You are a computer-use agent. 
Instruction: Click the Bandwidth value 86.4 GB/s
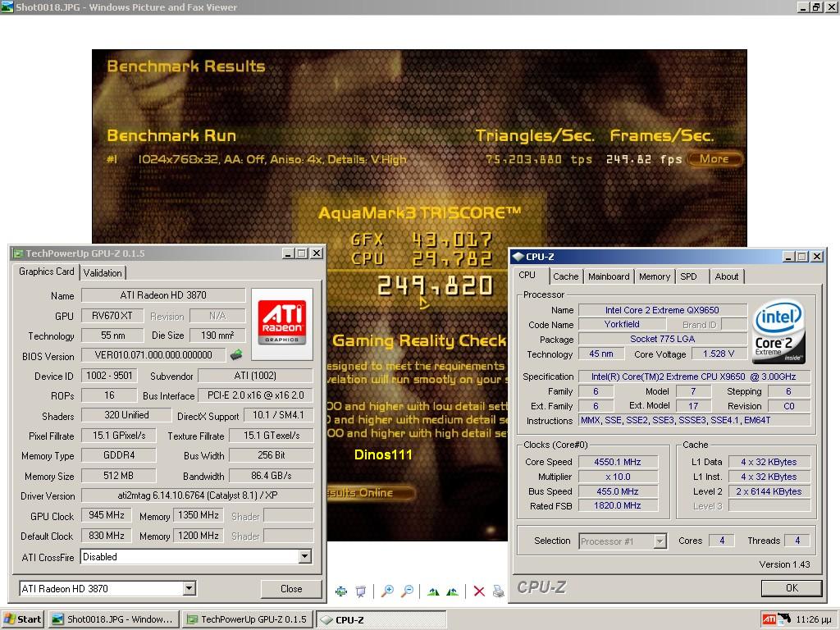point(271,476)
